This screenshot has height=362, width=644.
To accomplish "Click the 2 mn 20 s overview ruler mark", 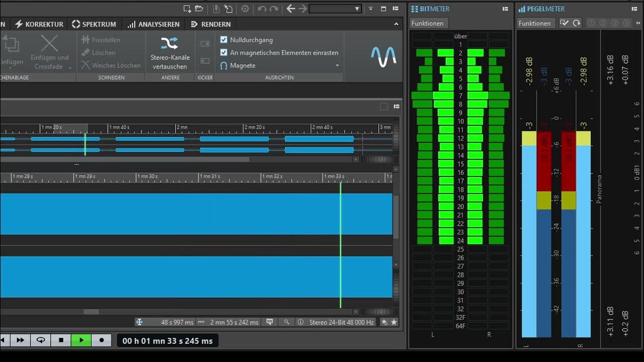I will point(255,127).
